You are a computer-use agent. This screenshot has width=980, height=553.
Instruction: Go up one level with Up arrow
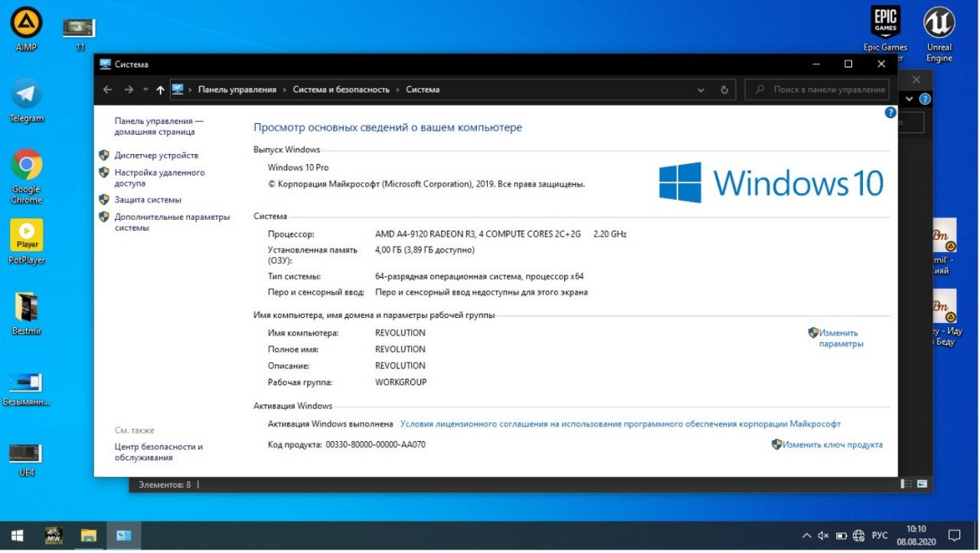[x=160, y=90]
